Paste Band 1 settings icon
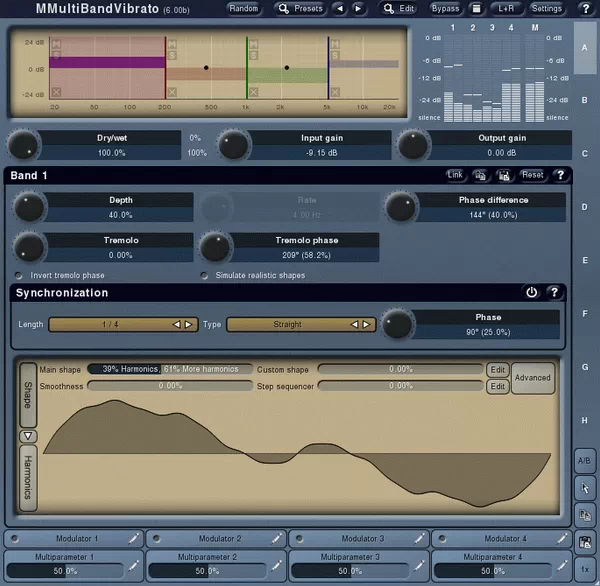 click(504, 175)
